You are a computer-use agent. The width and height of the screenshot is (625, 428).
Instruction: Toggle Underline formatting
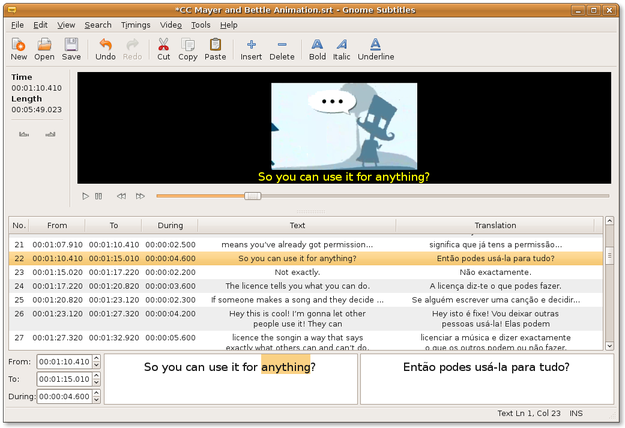click(x=376, y=49)
